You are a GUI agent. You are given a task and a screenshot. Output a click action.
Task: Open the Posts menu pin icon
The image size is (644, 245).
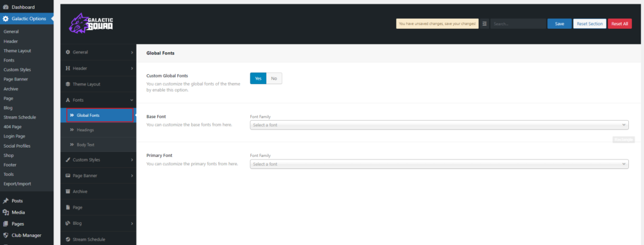[6, 201]
